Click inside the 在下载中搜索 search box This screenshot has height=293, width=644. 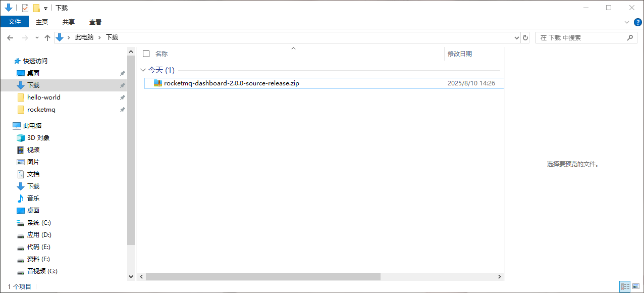tap(580, 37)
